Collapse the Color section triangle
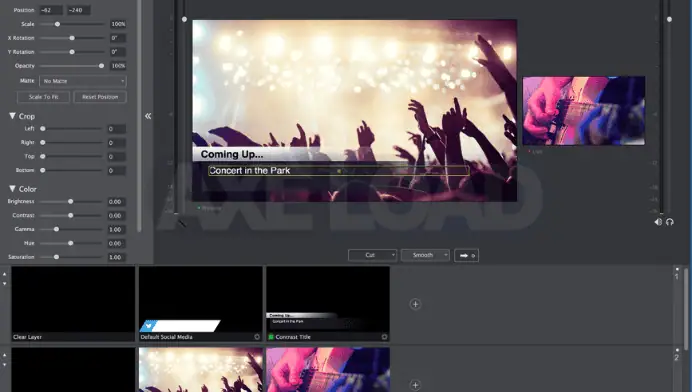Screen dimensions: 692x392 [12, 189]
